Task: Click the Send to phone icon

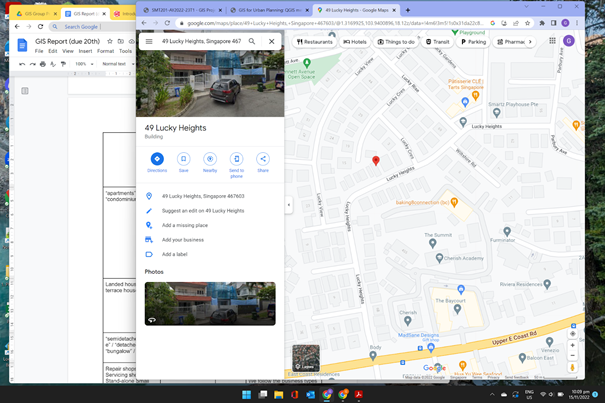Action: coord(237,159)
